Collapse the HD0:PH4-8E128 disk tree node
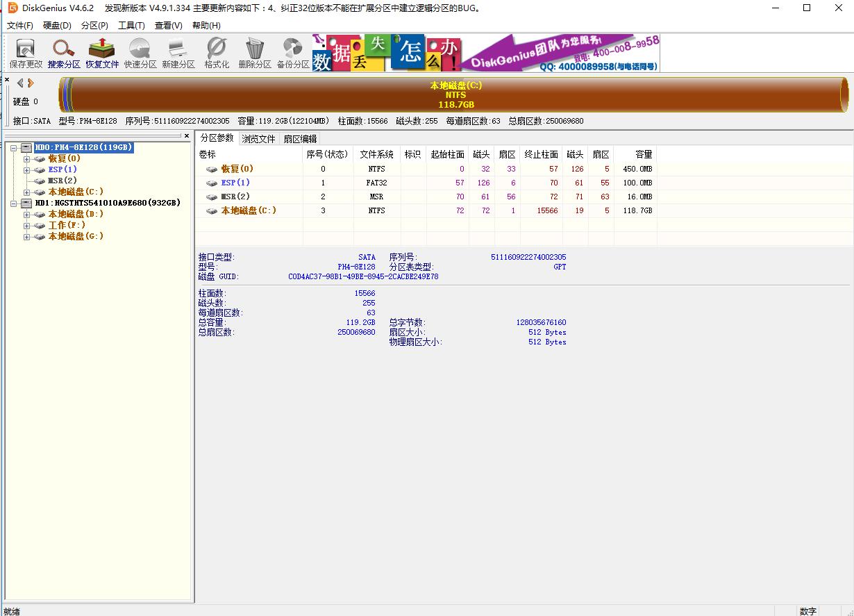 tap(14, 147)
